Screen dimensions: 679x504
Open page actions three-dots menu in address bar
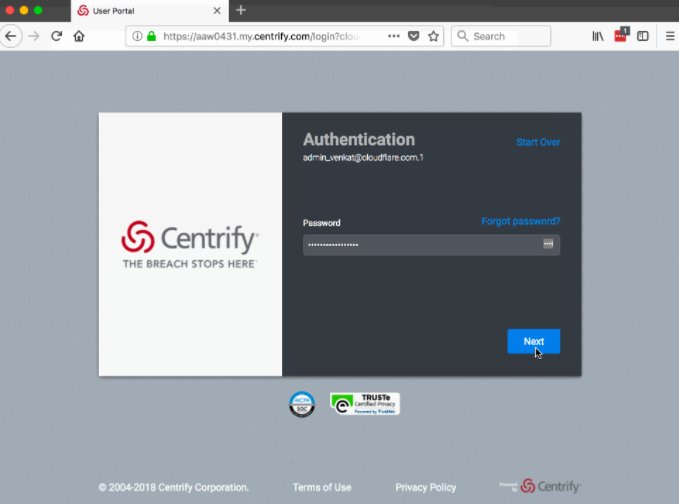pos(394,36)
